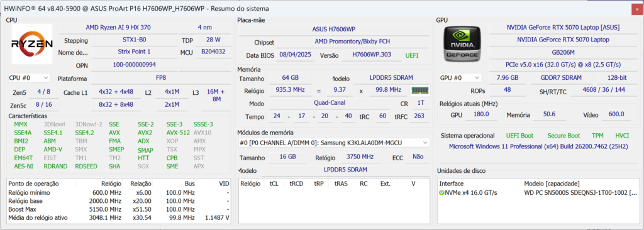
Task: Click the L3 cache 16M + 8M value
Action: point(216,96)
